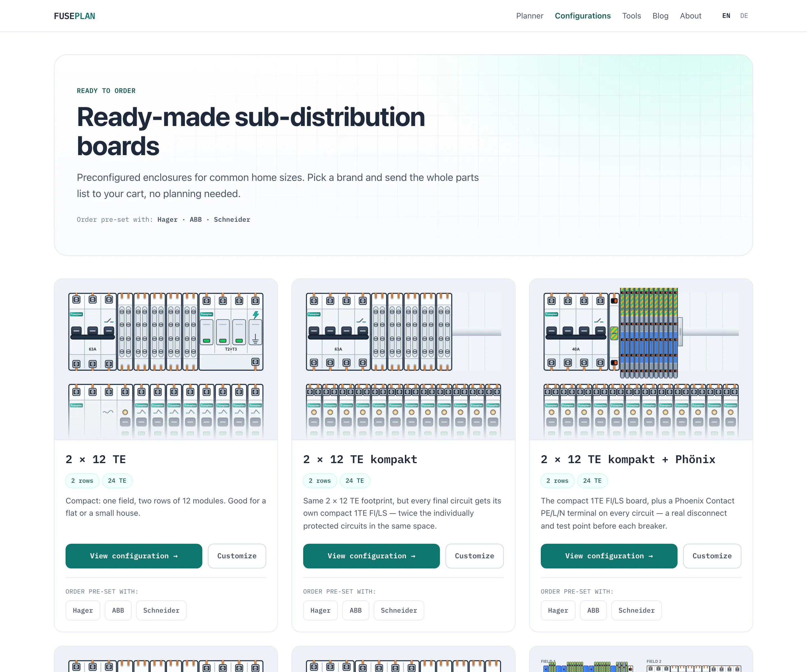Click the 63A main switch in kompakt card
Screen dimensions: 807x672
338,332
